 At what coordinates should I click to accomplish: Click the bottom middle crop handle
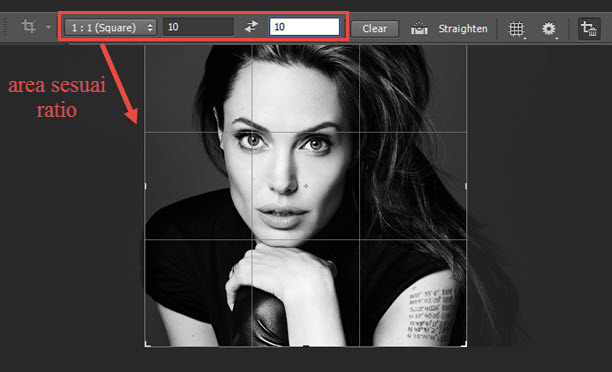[x=306, y=345]
